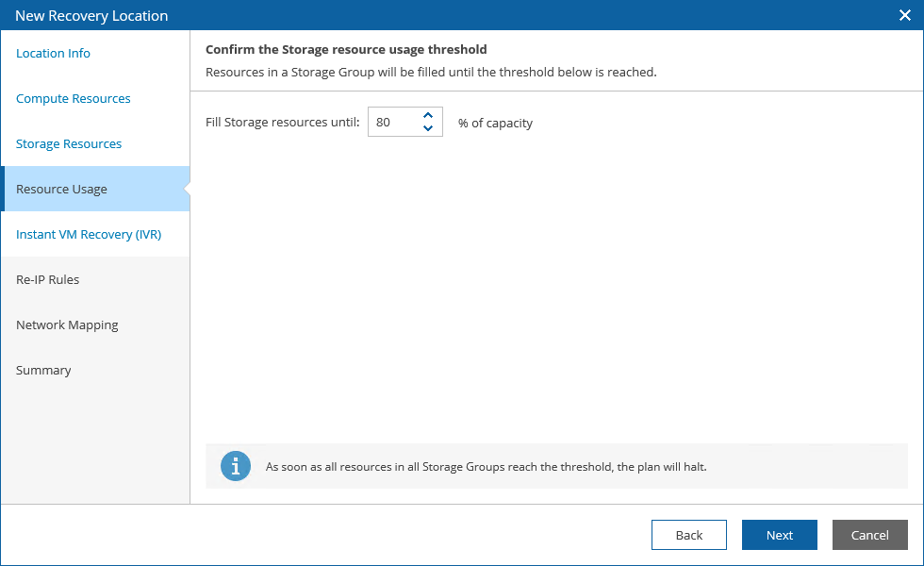Image resolution: width=924 pixels, height=566 pixels.
Task: Proceed with the Next button
Action: [780, 535]
